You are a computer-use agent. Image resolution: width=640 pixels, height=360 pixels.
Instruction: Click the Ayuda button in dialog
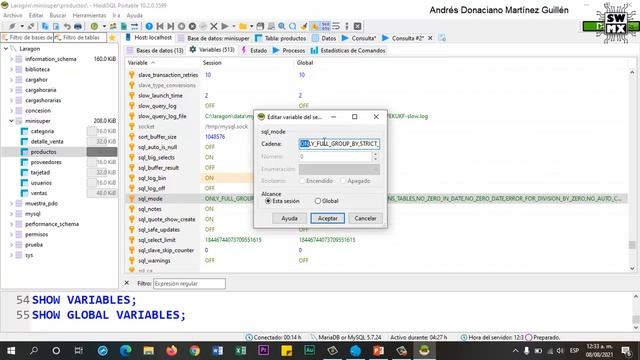(289, 218)
